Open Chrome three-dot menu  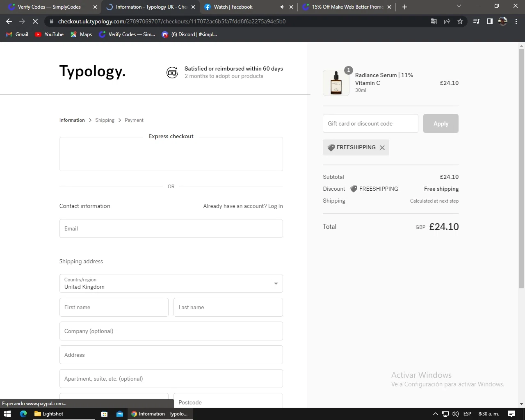click(516, 21)
